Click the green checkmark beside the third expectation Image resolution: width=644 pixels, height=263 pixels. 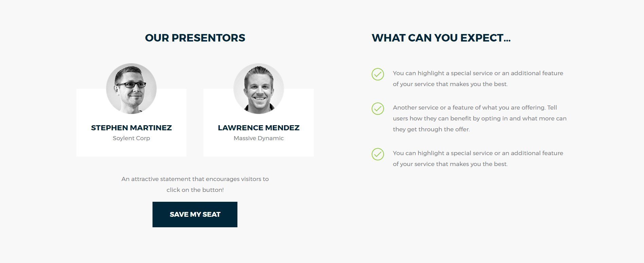[x=378, y=154]
